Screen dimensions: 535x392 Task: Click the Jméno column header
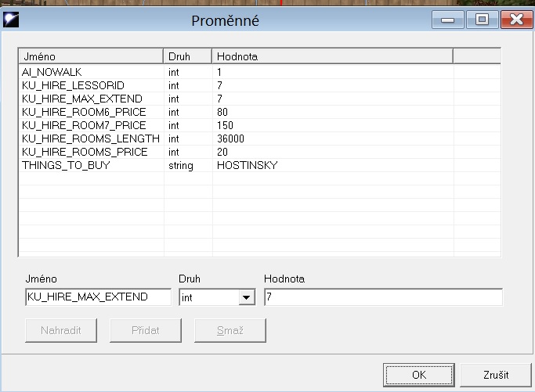(91, 56)
